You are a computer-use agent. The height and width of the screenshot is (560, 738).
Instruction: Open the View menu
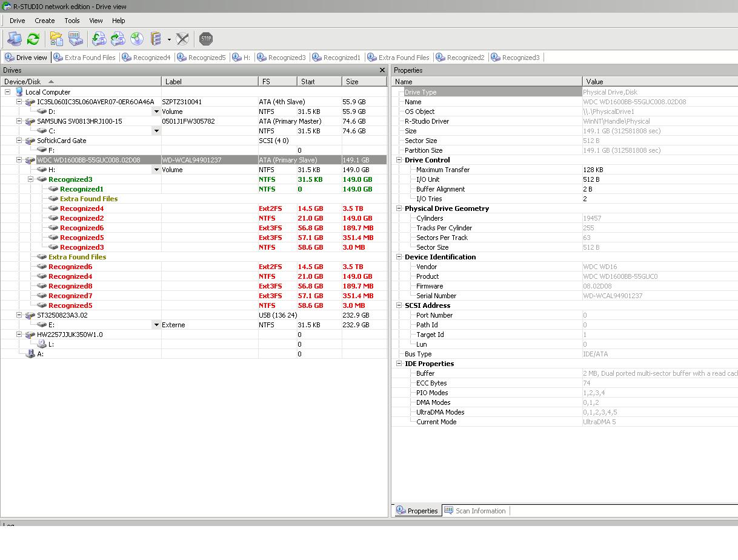pyautogui.click(x=96, y=21)
